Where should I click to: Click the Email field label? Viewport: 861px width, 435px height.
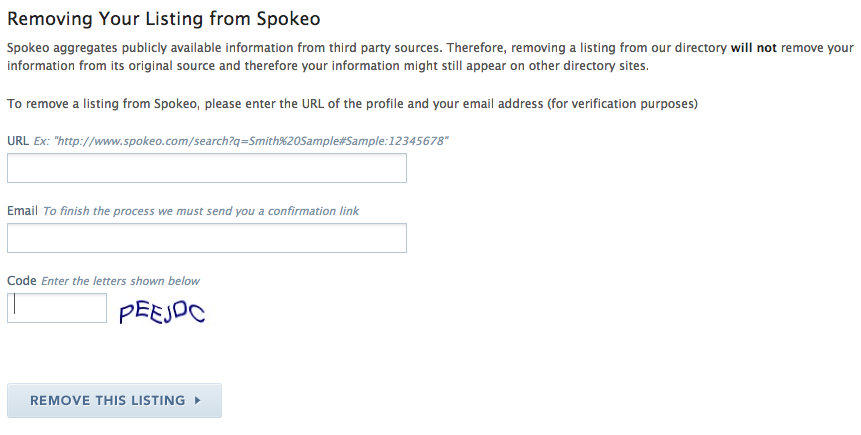click(23, 211)
